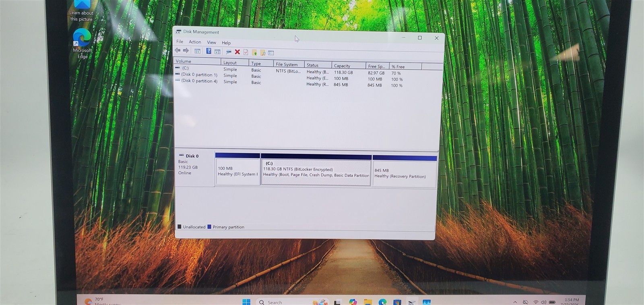Select Disk 0 partition 4 row
Image resolution: width=644 pixels, height=305 pixels.
(308, 83)
